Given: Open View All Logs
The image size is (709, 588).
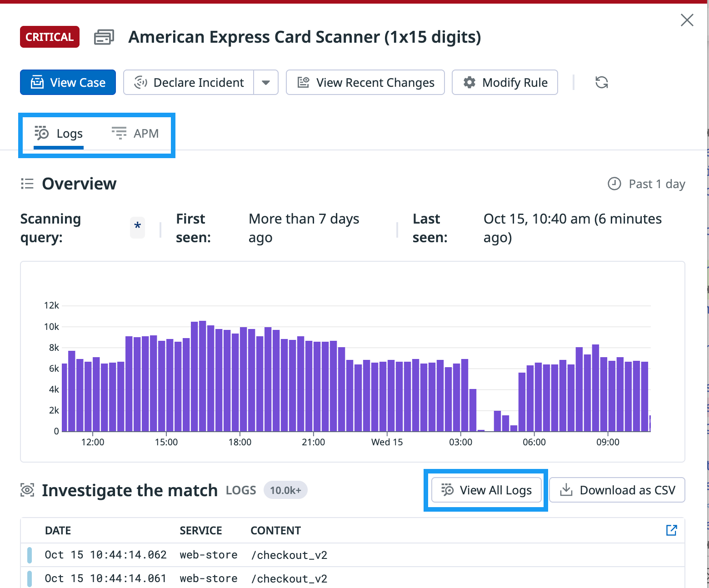Looking at the screenshot, I should (486, 490).
